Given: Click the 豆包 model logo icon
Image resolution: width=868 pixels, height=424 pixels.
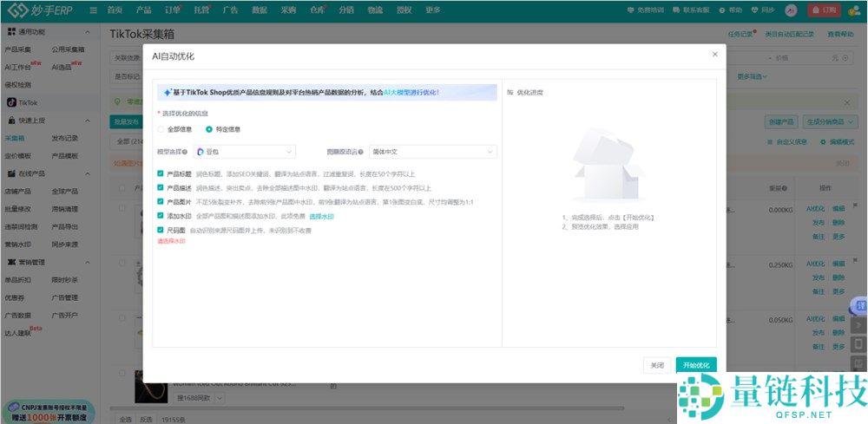Looking at the screenshot, I should click(201, 152).
